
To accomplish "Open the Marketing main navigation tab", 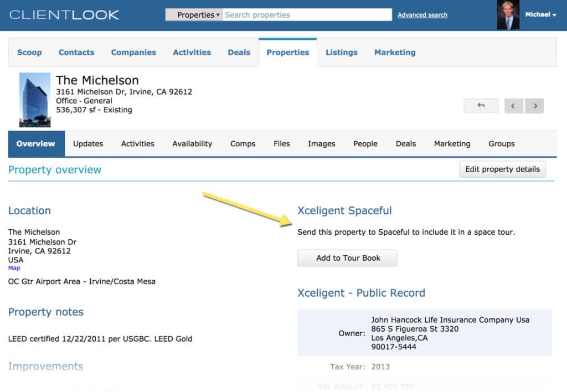I will 395,53.
